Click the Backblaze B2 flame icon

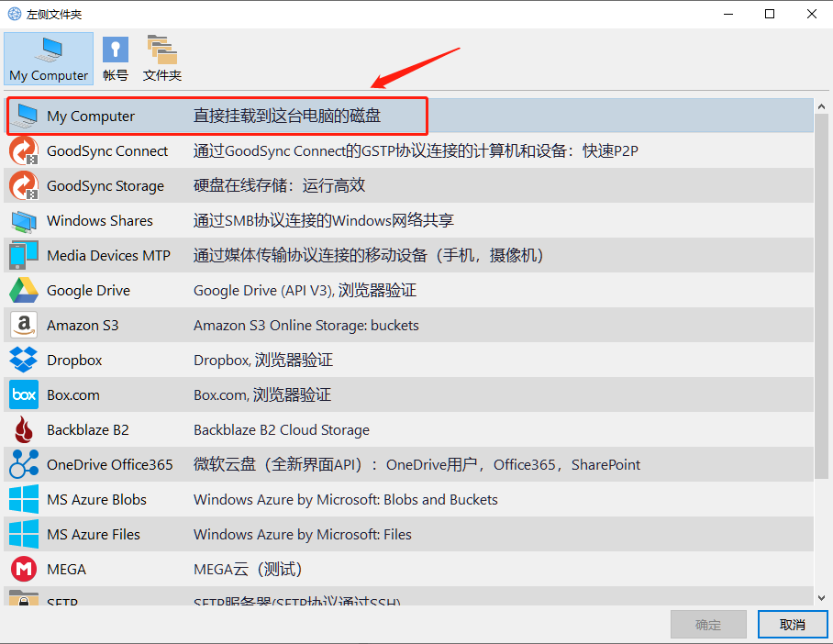(x=24, y=429)
